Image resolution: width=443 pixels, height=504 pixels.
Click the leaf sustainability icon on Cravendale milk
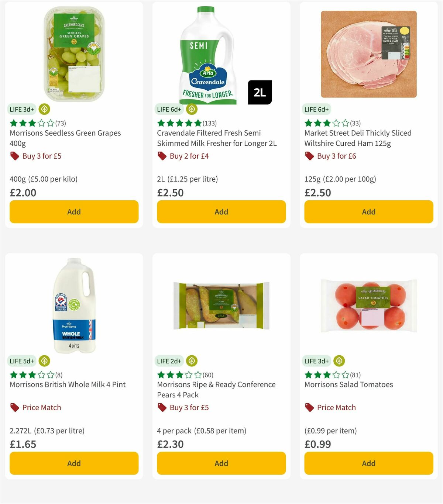pyautogui.click(x=191, y=109)
